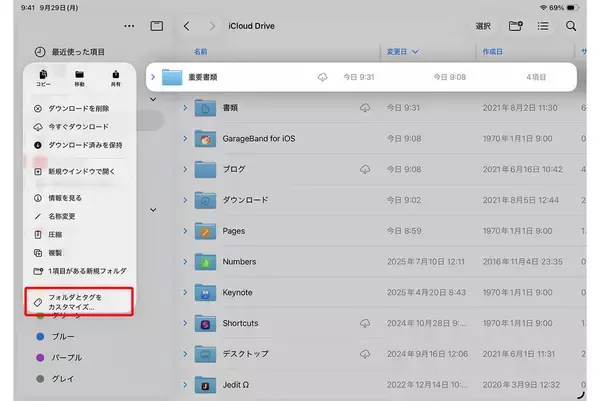The image size is (600, 401).
Task: Open the Numbers folder icon
Action: tap(205, 262)
